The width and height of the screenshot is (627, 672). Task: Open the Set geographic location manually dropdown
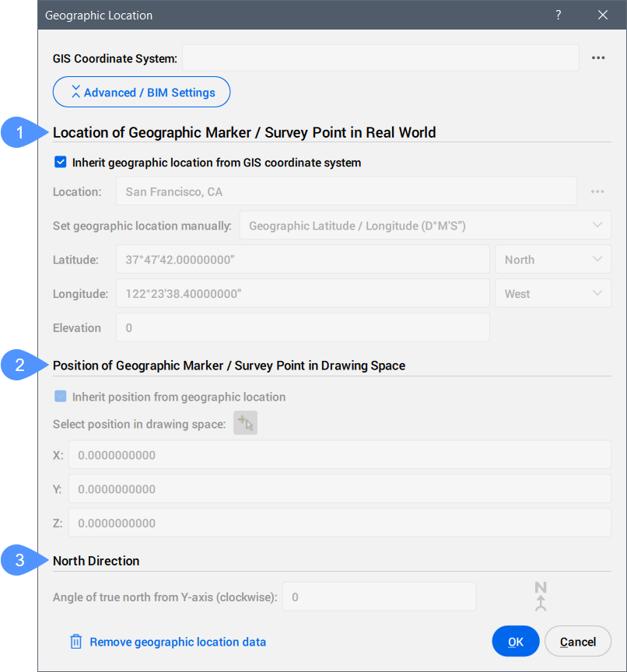tap(425, 226)
